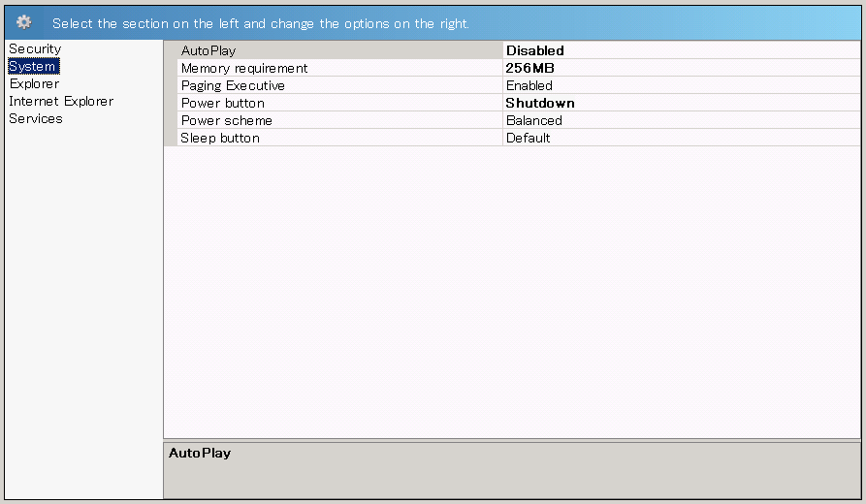This screenshot has width=866, height=504.
Task: Change the Shutdown power button value
Action: (x=682, y=103)
